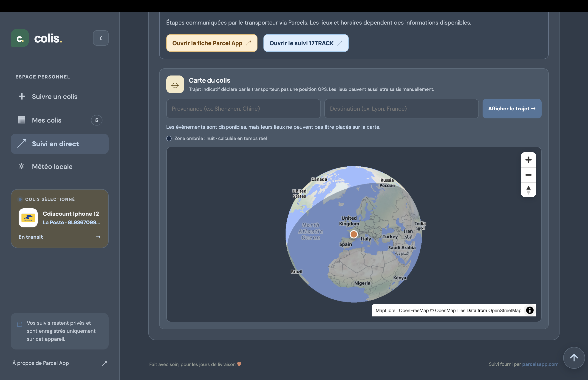Click Afficher le trajet button

pos(512,109)
